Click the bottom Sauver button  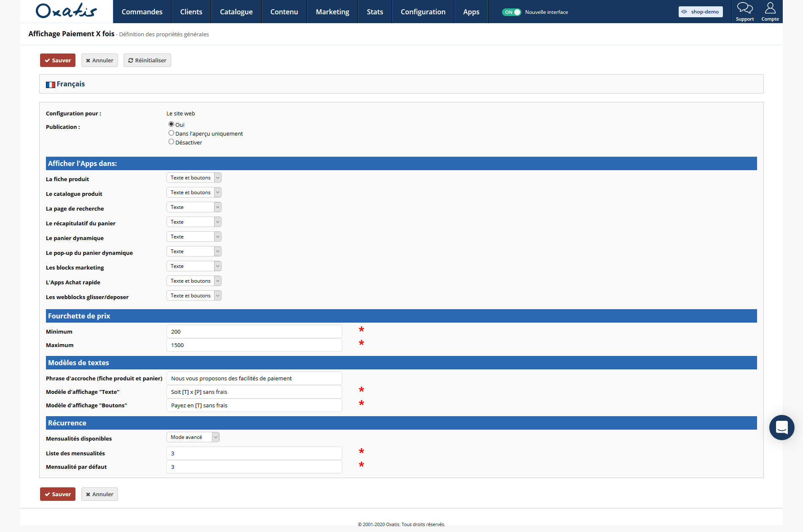58,494
